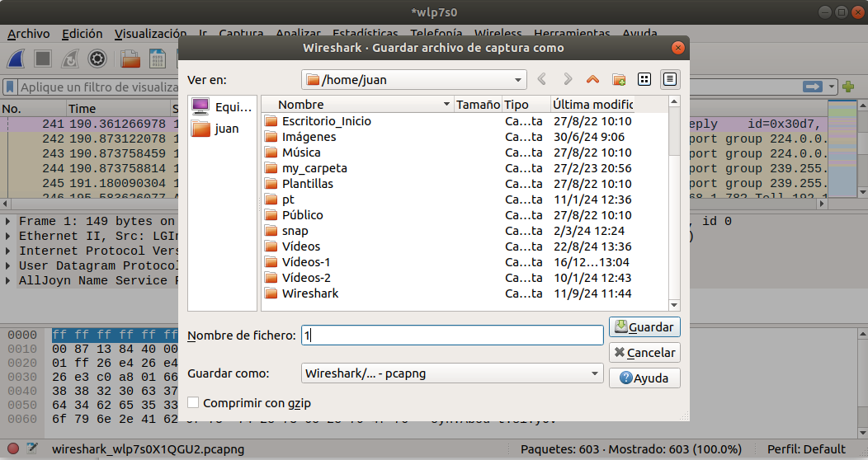Screen dimensions: 868x460
Task: Click the open capture file folder icon
Action: [x=130, y=59]
